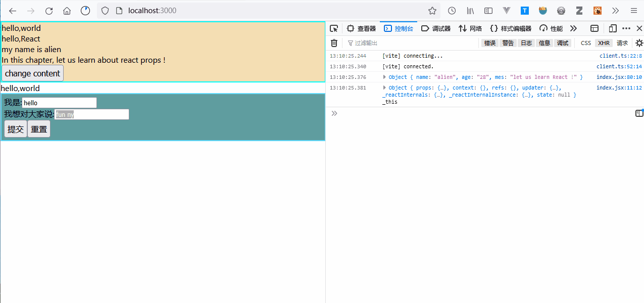Focus the 我想对大家说 message input
Screen dimensions: 644x303
(x=91, y=114)
